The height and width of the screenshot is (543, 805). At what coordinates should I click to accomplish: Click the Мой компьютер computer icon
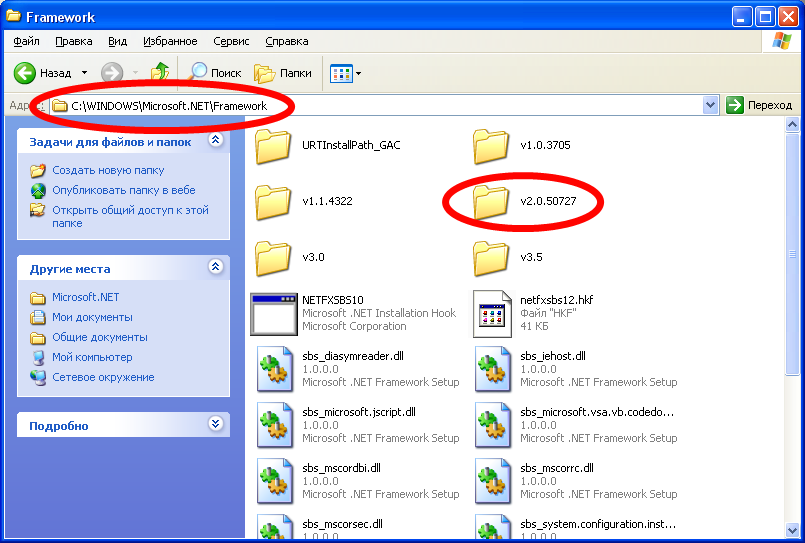[37, 357]
